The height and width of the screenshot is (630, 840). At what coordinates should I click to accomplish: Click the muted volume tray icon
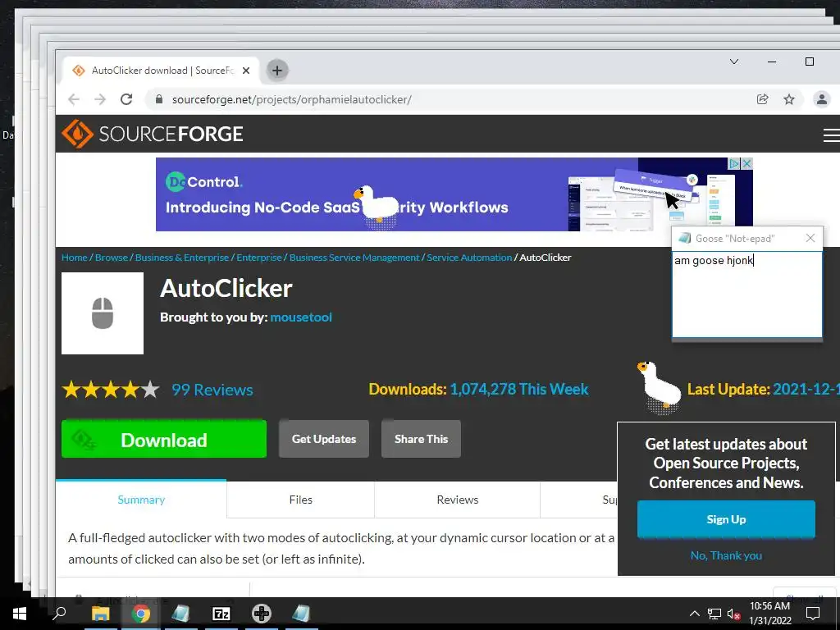point(734,614)
